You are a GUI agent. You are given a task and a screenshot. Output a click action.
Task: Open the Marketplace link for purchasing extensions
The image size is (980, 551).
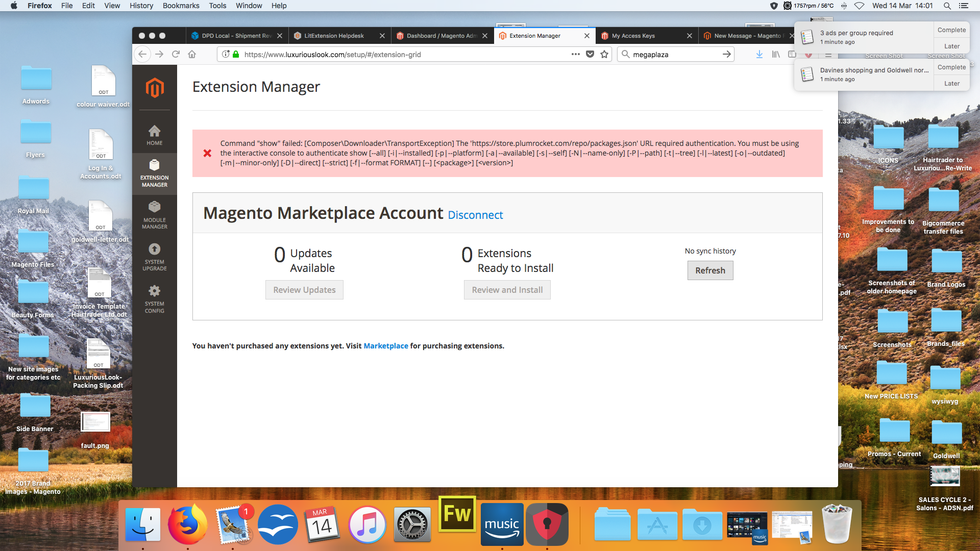click(x=385, y=345)
